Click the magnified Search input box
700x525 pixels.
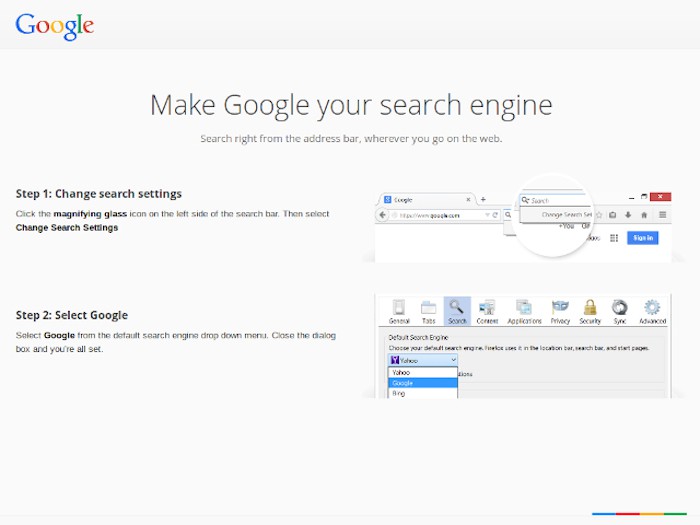pos(556,200)
